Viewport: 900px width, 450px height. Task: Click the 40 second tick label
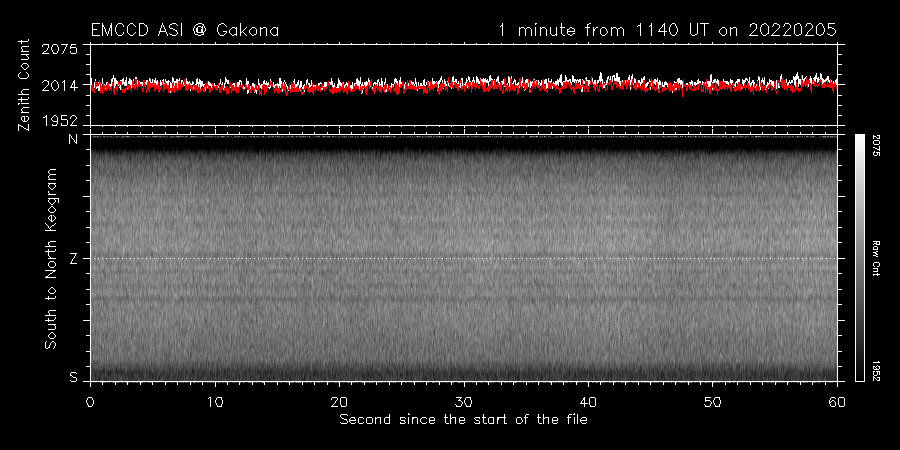click(x=588, y=401)
